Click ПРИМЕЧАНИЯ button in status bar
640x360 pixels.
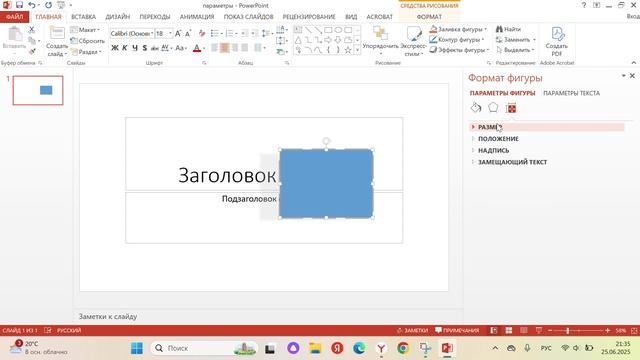457,330
